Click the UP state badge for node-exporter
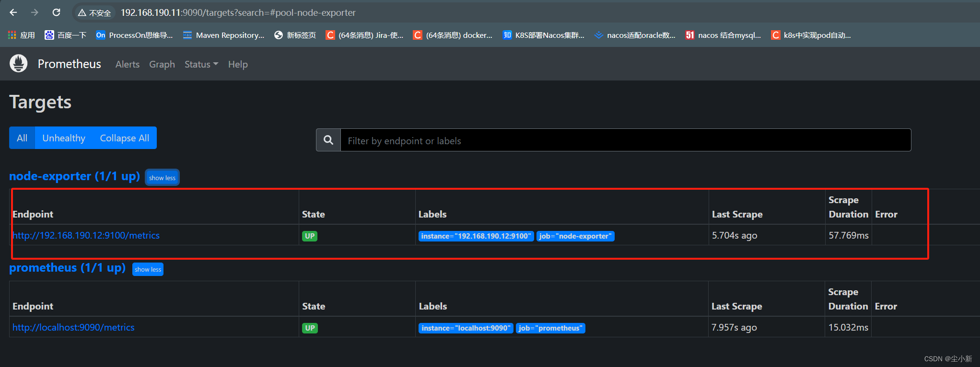 click(310, 236)
